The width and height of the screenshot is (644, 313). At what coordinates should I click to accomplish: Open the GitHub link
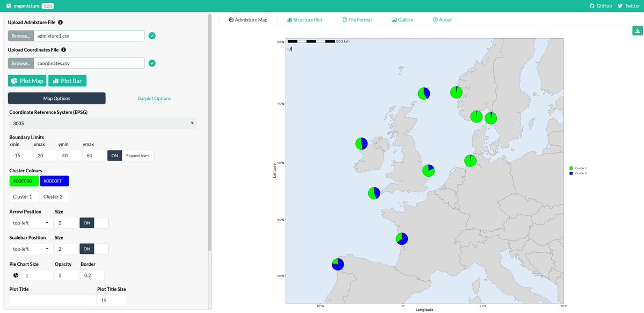pos(601,6)
